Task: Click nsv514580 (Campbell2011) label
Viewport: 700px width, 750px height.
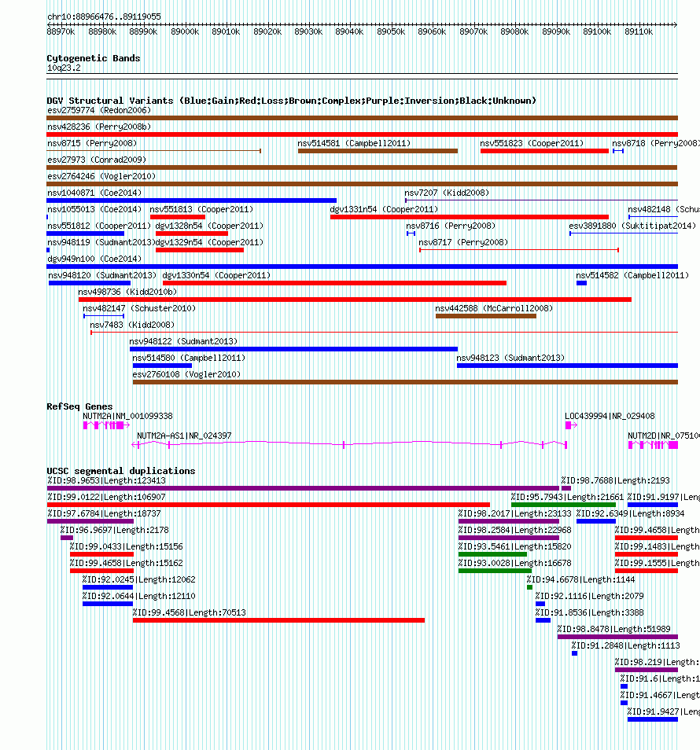Action: coord(189,358)
